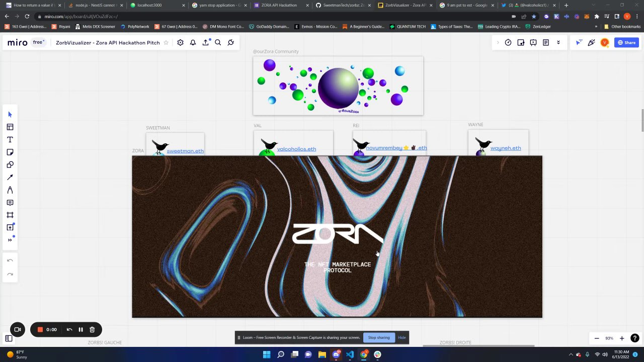
Task: Open novumrembey .eth link
Action: point(396,148)
